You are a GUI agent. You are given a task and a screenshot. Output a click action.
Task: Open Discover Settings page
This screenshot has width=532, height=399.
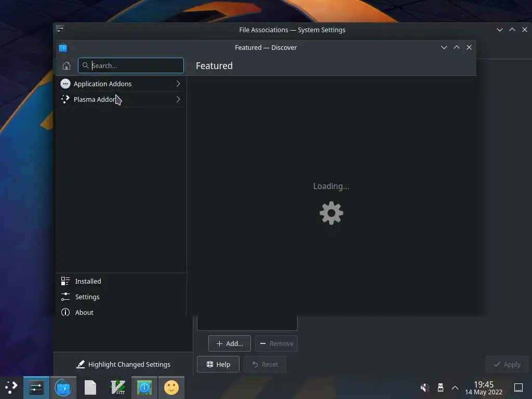(x=121, y=297)
